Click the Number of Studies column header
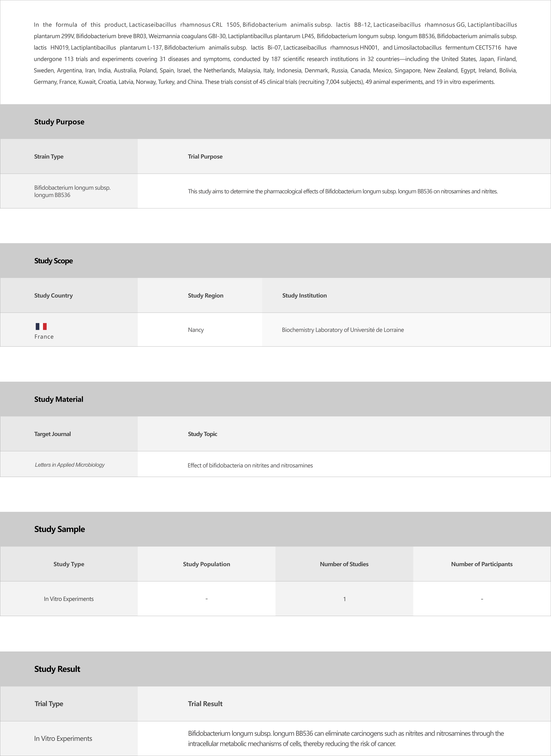Image resolution: width=551 pixels, height=756 pixels. pos(344,564)
